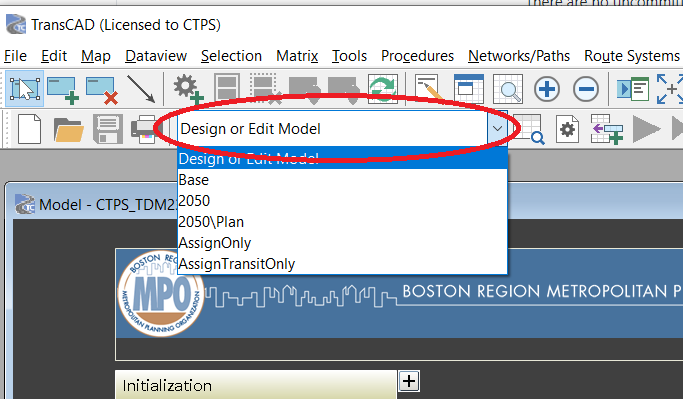Image resolution: width=683 pixels, height=399 pixels.
Task: Click the Initialization model step box
Action: pyautogui.click(x=256, y=385)
